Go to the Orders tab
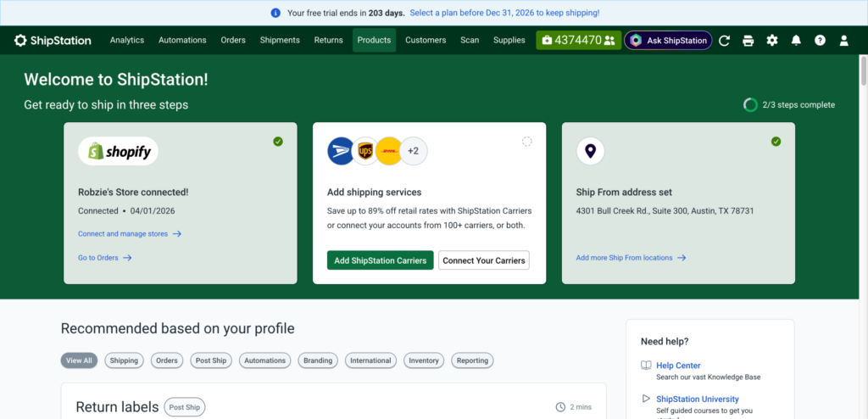868x419 pixels. click(233, 41)
